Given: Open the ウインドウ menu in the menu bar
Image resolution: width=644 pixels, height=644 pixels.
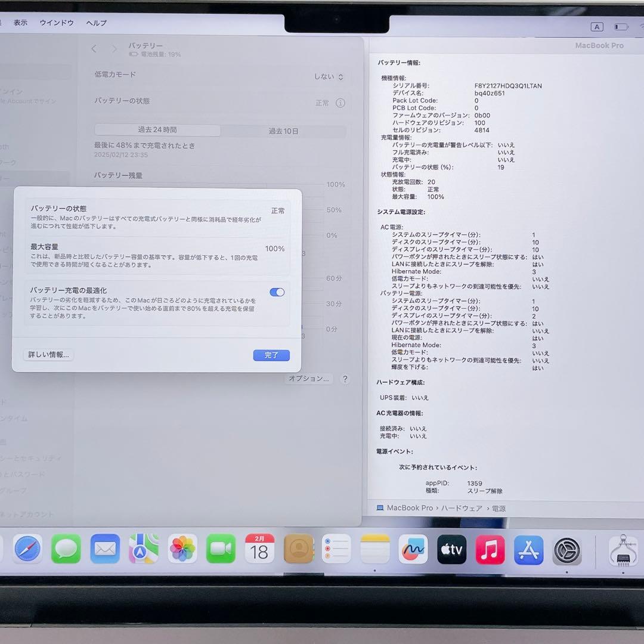Looking at the screenshot, I should coord(56,23).
